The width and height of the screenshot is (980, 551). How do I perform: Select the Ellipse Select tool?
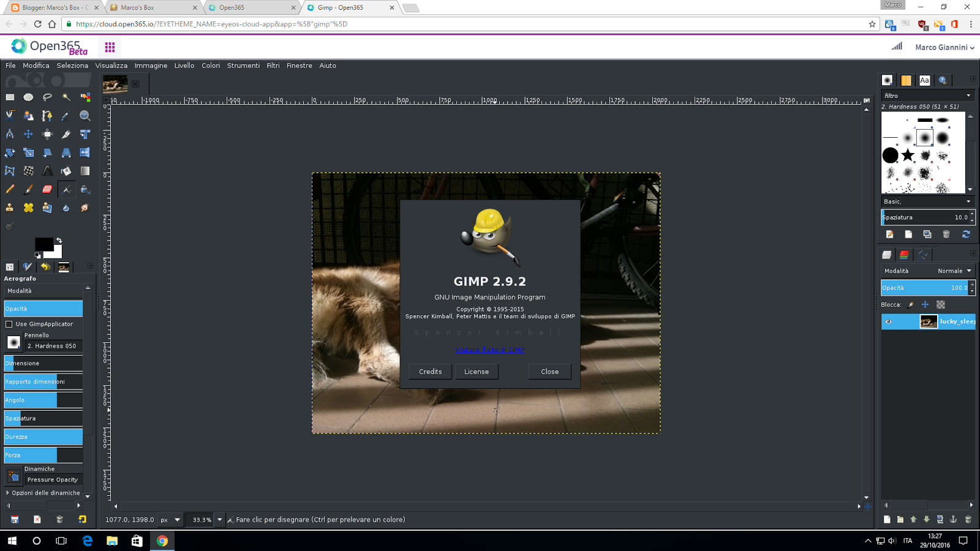coord(28,97)
